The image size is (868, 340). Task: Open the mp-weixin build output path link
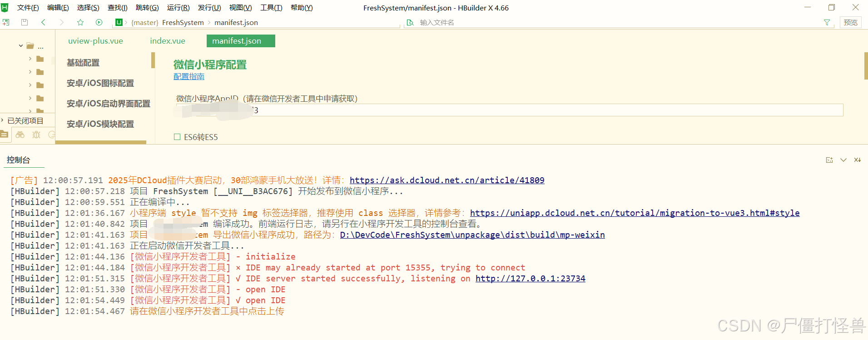pyautogui.click(x=472, y=235)
